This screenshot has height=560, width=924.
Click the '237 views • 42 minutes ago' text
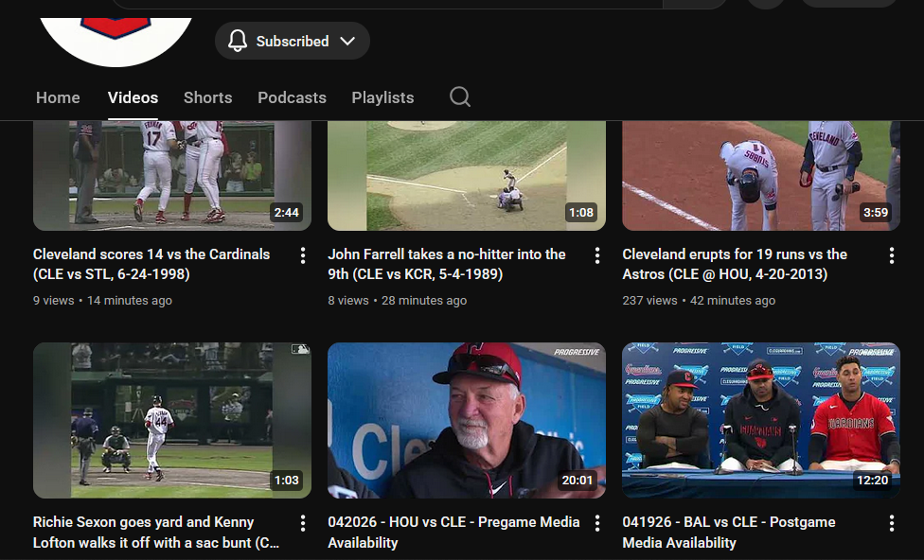(699, 300)
